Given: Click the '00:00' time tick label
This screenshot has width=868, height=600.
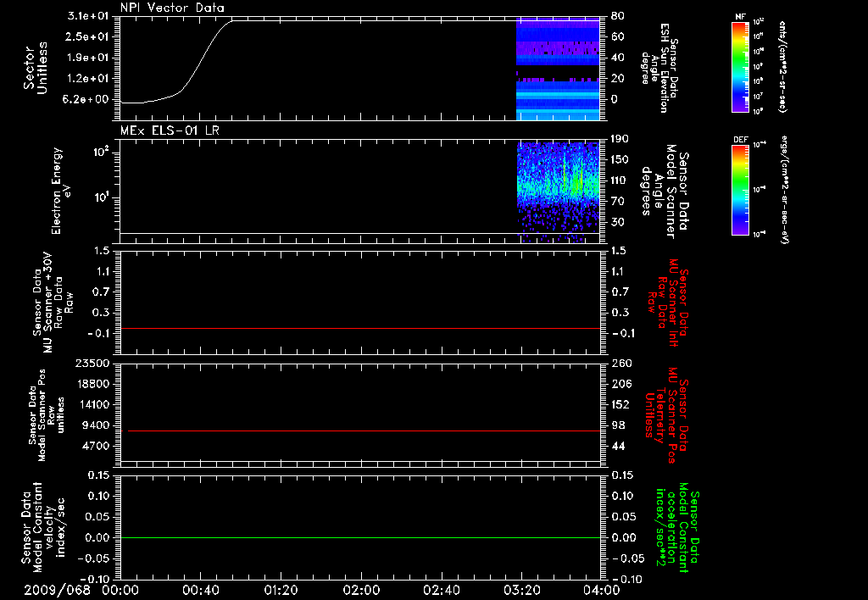Looking at the screenshot, I should (x=120, y=590).
